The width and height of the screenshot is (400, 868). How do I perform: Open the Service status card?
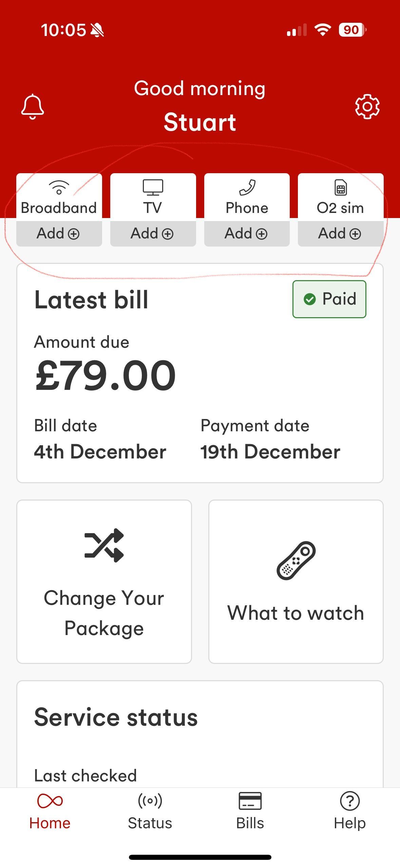coord(200,734)
